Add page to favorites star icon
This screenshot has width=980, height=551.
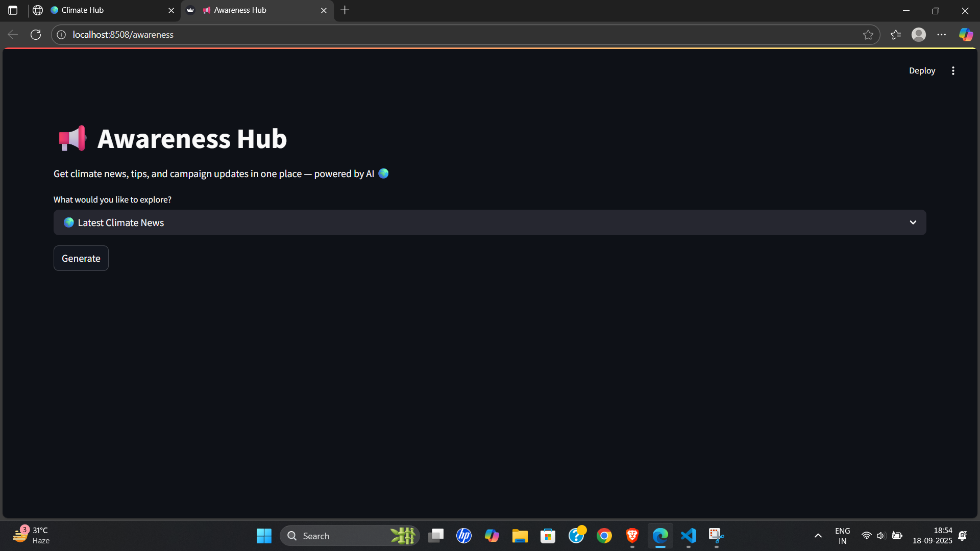(x=868, y=35)
